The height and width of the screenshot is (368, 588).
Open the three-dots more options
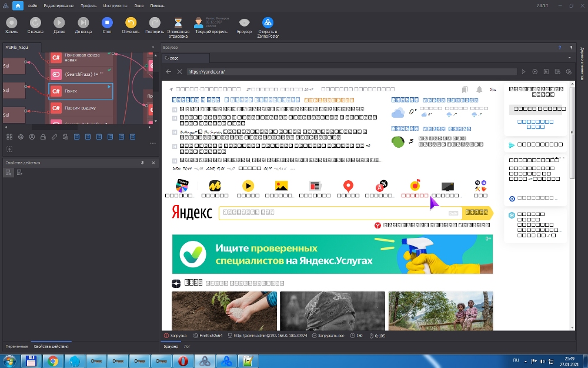click(x=153, y=143)
